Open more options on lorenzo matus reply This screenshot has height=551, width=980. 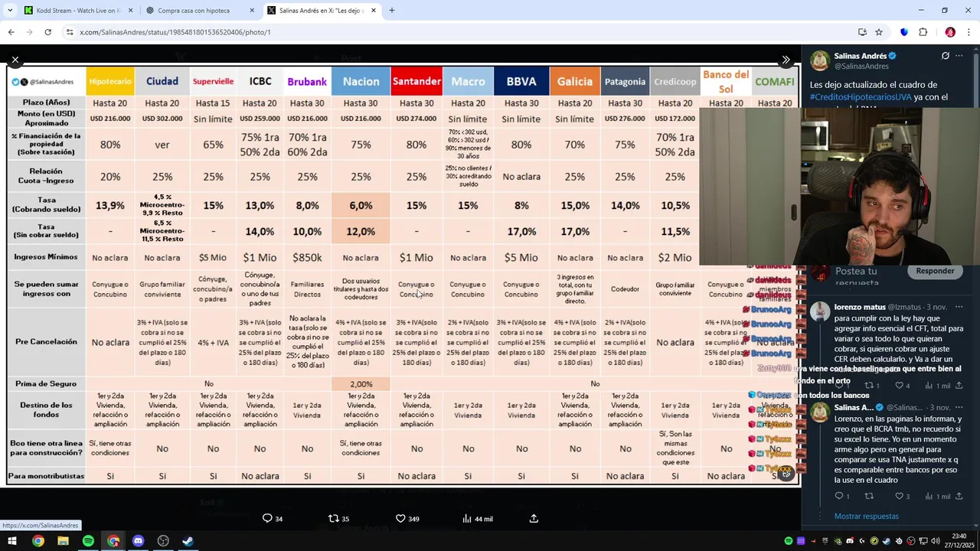[959, 306]
